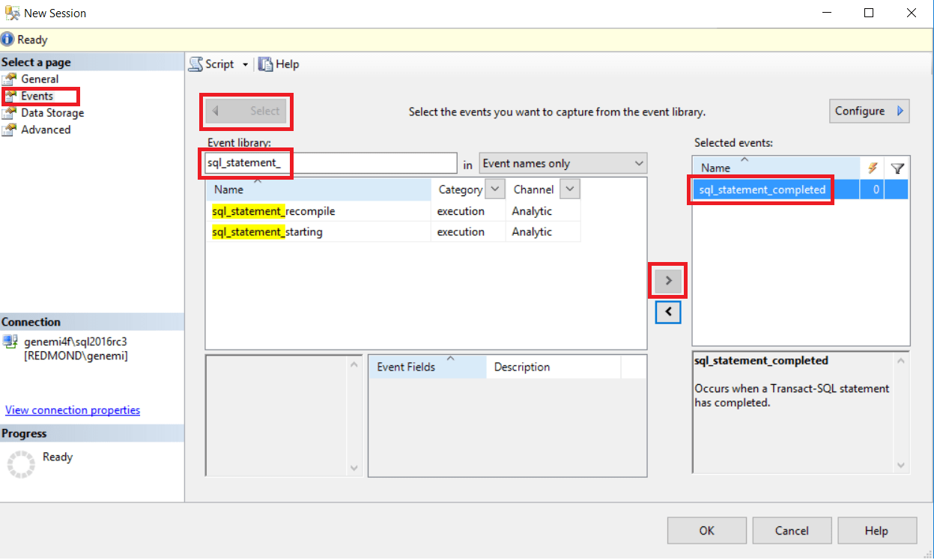Image resolution: width=934 pixels, height=560 pixels.
Task: Click the Help icon beside Script
Action: (264, 64)
